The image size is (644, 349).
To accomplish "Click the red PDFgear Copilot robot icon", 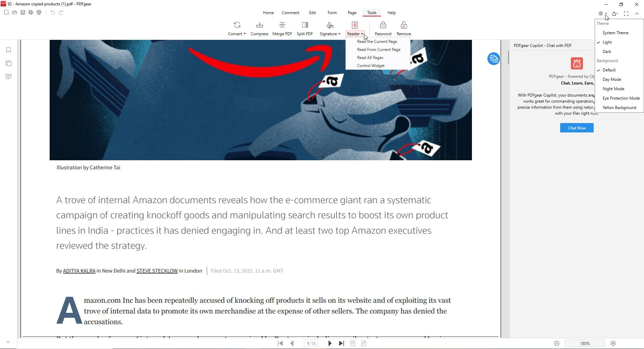I will coord(577,63).
